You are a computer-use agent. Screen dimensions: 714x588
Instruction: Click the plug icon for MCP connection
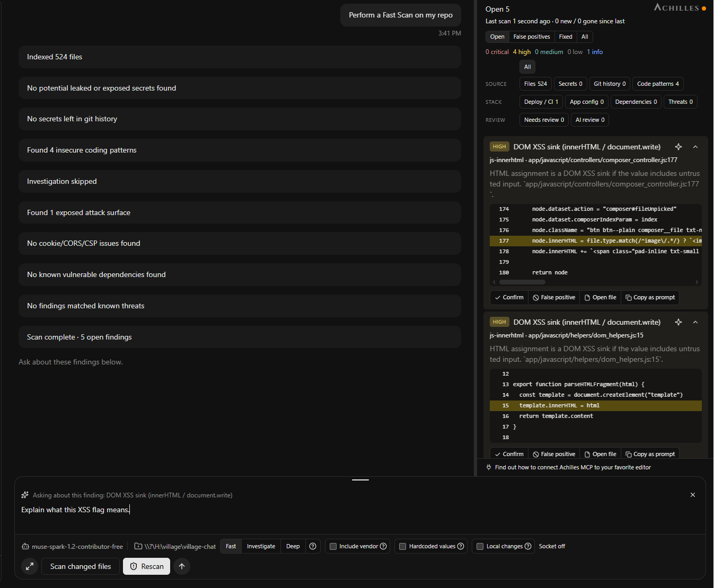(489, 467)
